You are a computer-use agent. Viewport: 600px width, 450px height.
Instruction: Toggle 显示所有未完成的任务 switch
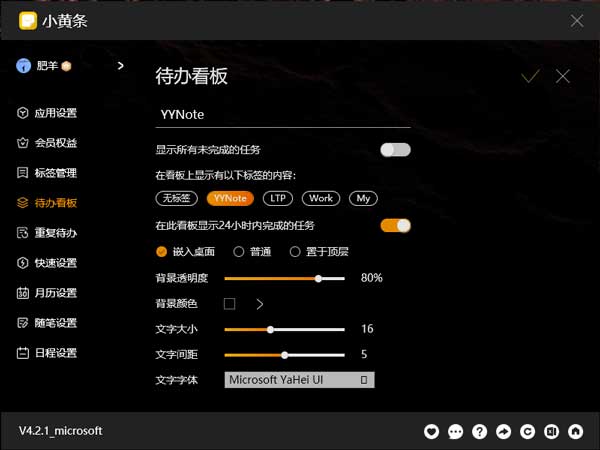tap(395, 150)
